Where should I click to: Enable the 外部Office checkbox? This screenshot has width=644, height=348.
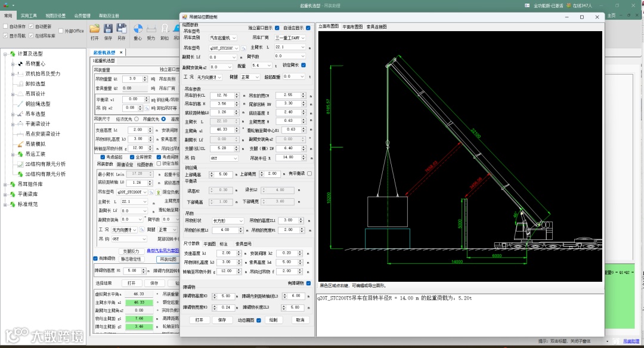(x=60, y=30)
